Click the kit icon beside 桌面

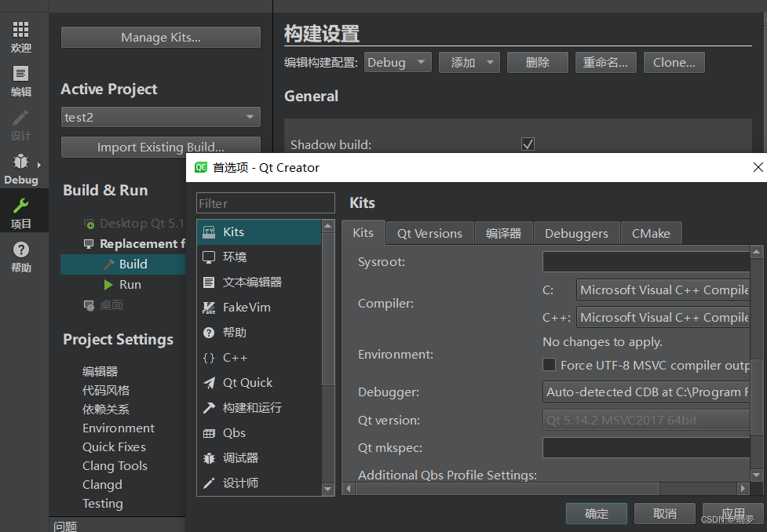[x=89, y=305]
